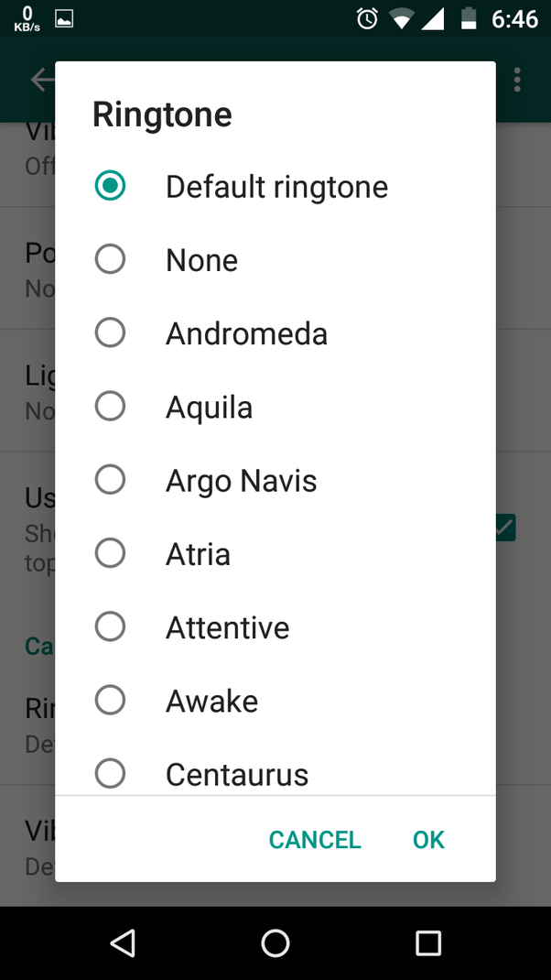Select the Attentive ringtone

tap(111, 626)
